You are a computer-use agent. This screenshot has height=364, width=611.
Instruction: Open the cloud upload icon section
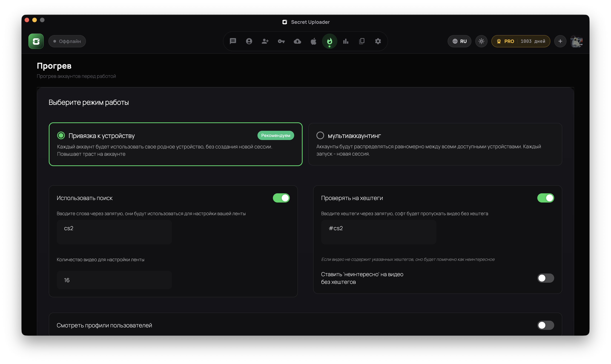pyautogui.click(x=297, y=41)
